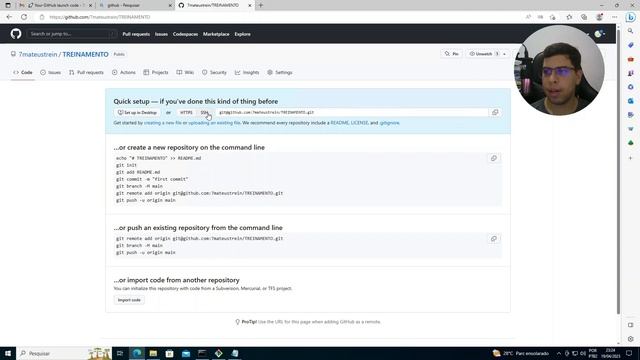This screenshot has height=360, width=640.
Task: Open Microsoft Edge from the taskbar
Action: (x=137, y=353)
